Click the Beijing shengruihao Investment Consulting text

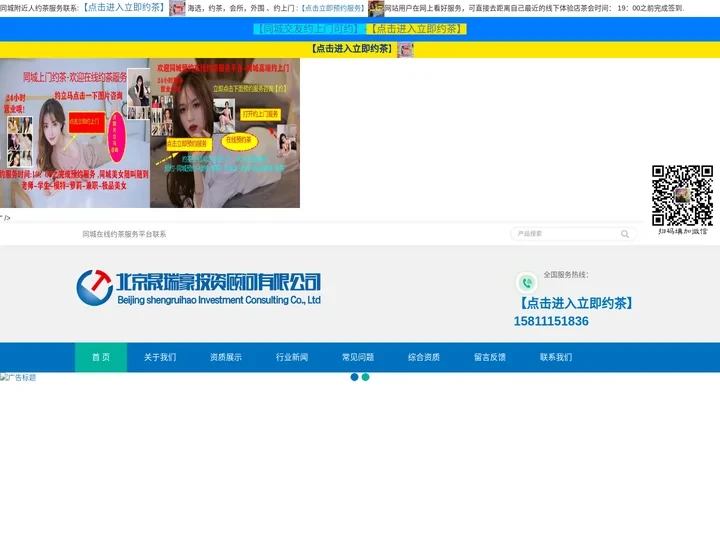tap(219, 300)
